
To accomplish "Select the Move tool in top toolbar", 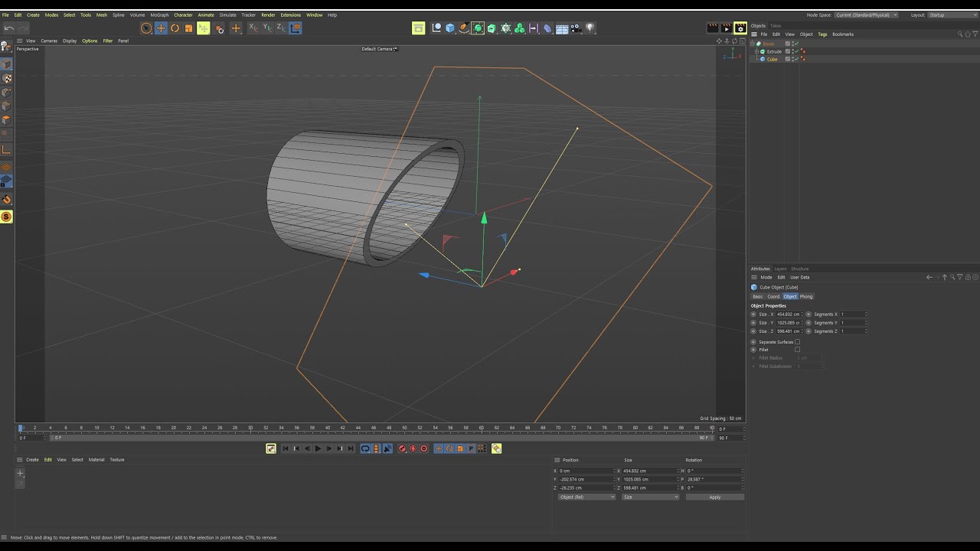I will [x=160, y=28].
